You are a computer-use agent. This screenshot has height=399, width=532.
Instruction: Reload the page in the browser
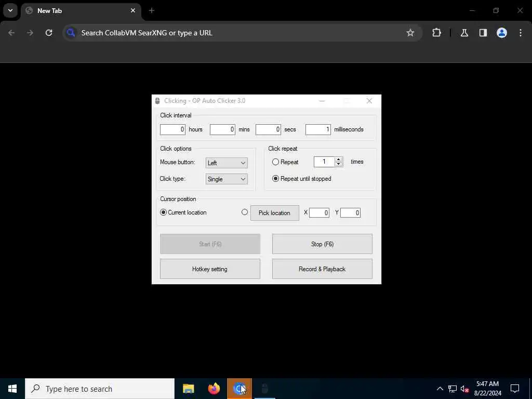49,33
